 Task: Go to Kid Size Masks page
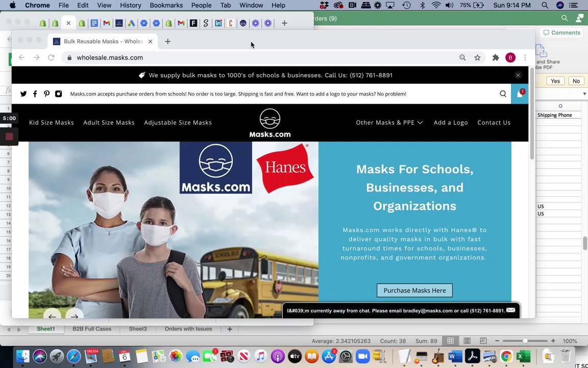tap(52, 123)
